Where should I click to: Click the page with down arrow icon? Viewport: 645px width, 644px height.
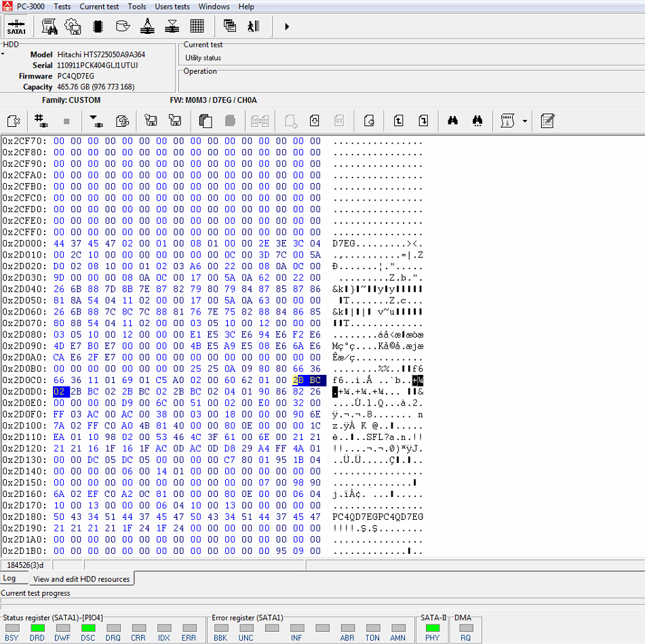[x=314, y=121]
